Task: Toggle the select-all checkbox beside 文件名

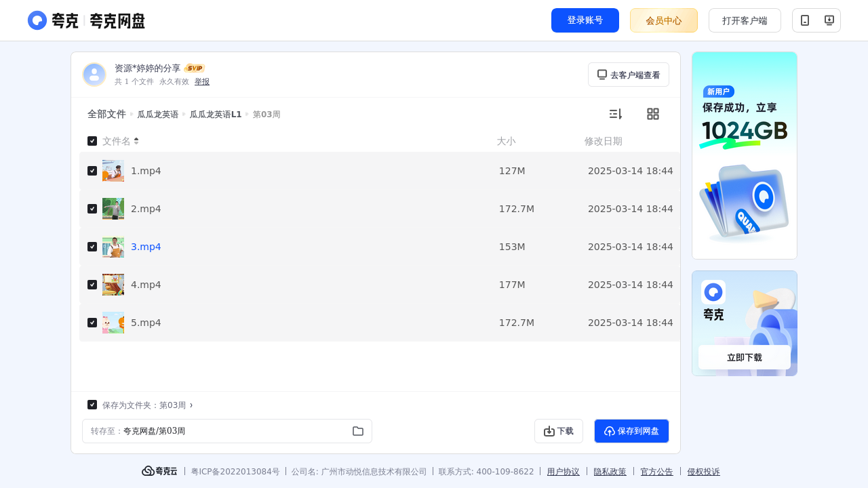Action: [x=92, y=141]
